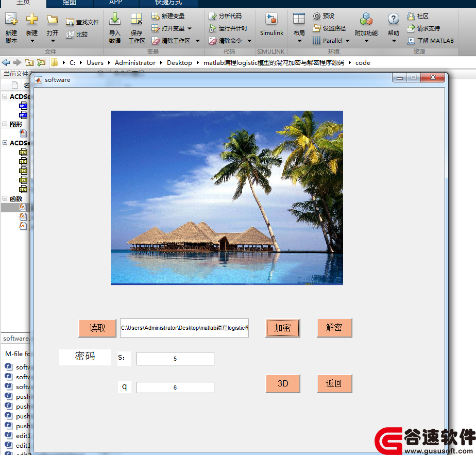Click the 比较 (Compare) icon
The height and width of the screenshot is (455, 476).
(70, 35)
